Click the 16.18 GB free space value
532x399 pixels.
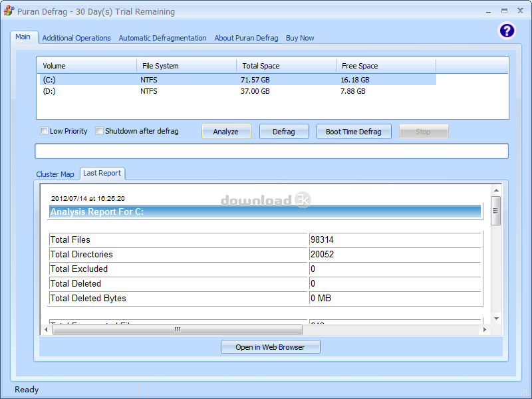(x=355, y=80)
